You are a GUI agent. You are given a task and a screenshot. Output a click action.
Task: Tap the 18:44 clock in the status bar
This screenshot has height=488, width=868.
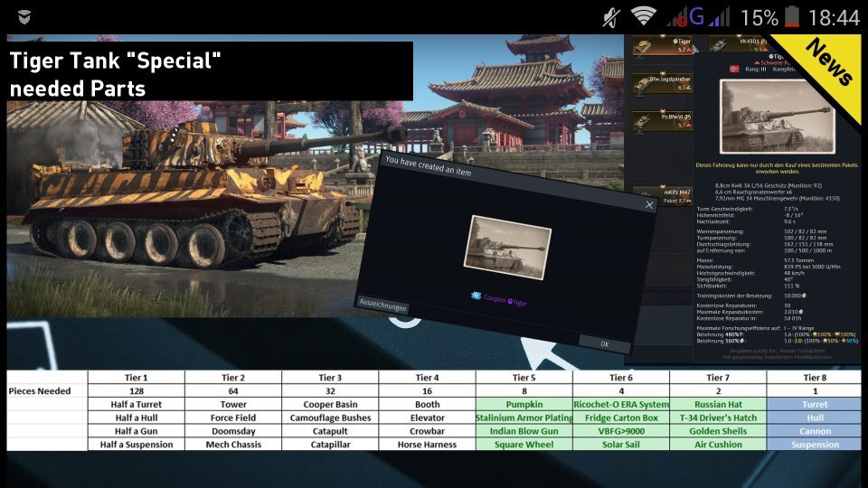pos(834,18)
